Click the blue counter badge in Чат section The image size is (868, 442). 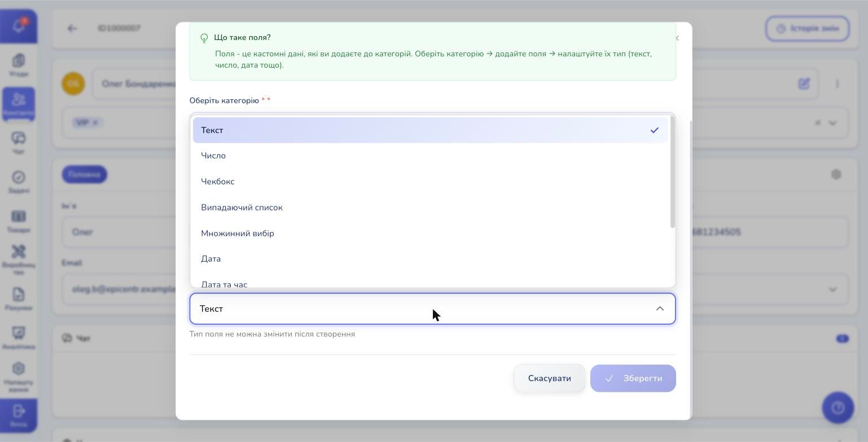[x=842, y=338]
